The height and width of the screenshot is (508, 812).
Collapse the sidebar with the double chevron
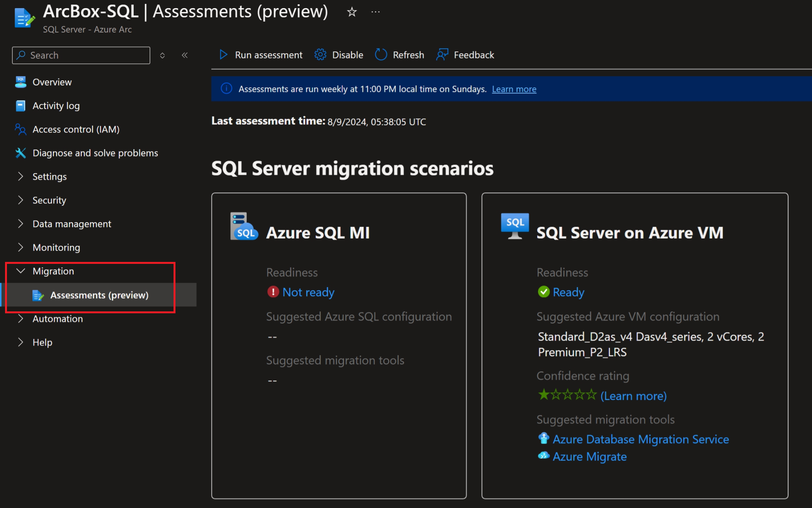(x=185, y=55)
